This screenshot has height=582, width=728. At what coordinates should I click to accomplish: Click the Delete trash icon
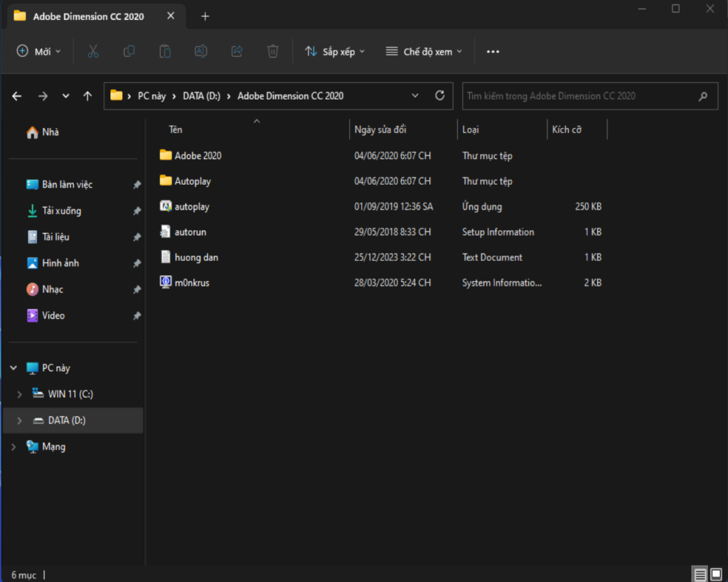coord(273,51)
